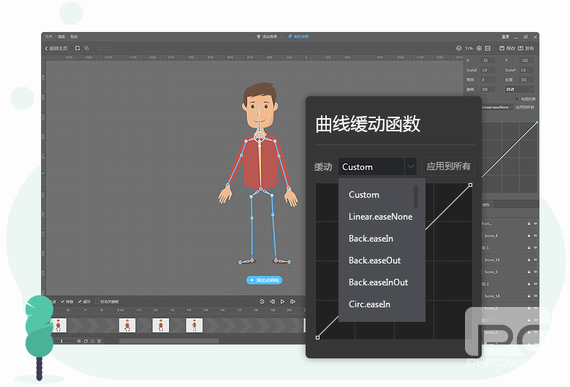Click lower-left curve control point in popup

tap(317, 338)
